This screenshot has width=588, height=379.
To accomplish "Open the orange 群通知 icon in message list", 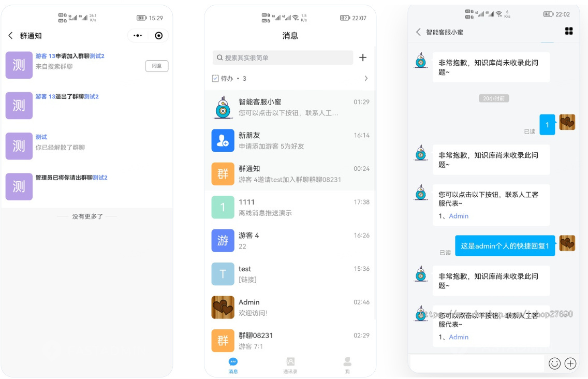I will 223,174.
